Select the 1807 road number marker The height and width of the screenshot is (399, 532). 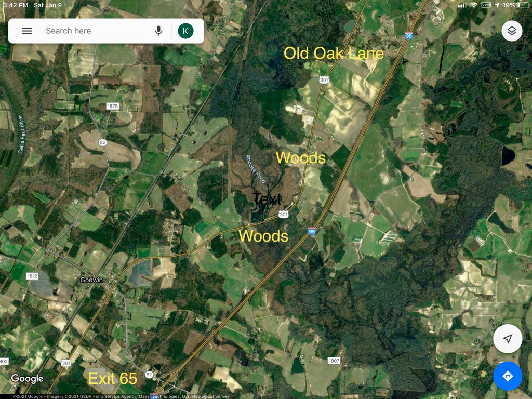tap(334, 361)
